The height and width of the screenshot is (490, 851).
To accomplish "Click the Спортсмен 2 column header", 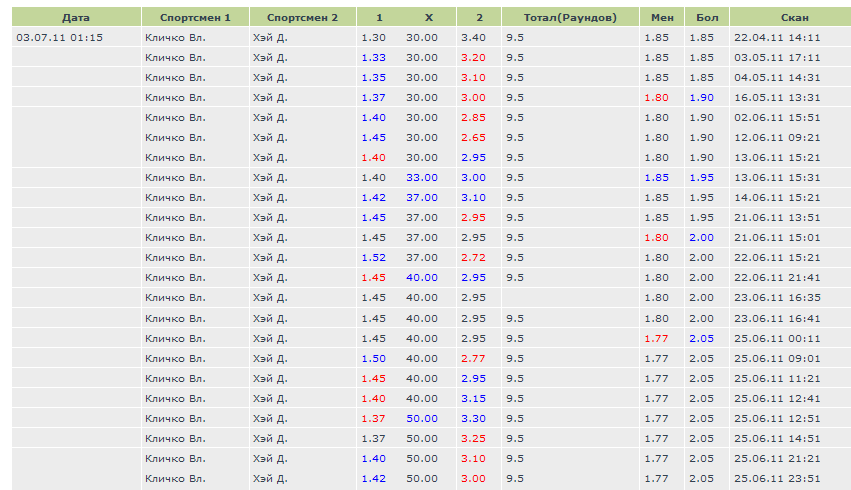I will click(302, 17).
